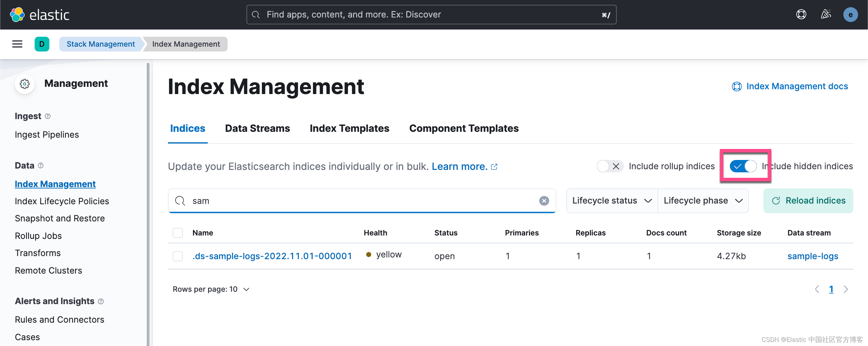Open Index Management in sidebar
The width and height of the screenshot is (868, 346).
click(x=55, y=184)
